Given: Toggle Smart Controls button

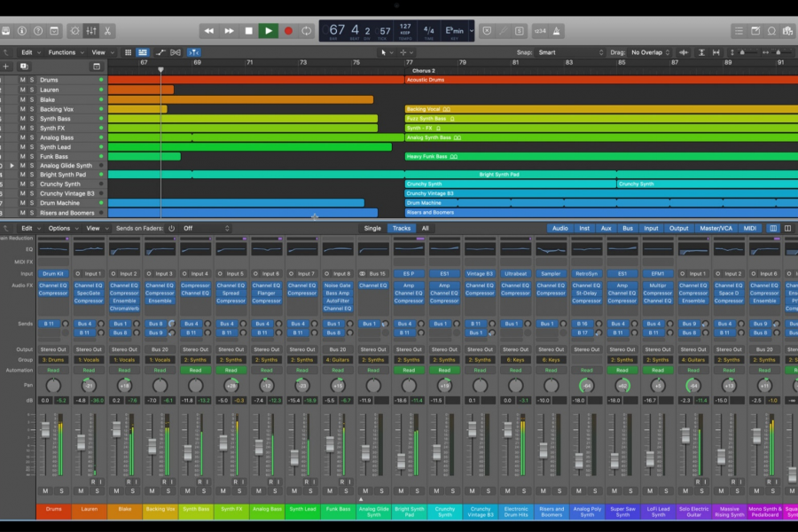Looking at the screenshot, I should click(73, 31).
